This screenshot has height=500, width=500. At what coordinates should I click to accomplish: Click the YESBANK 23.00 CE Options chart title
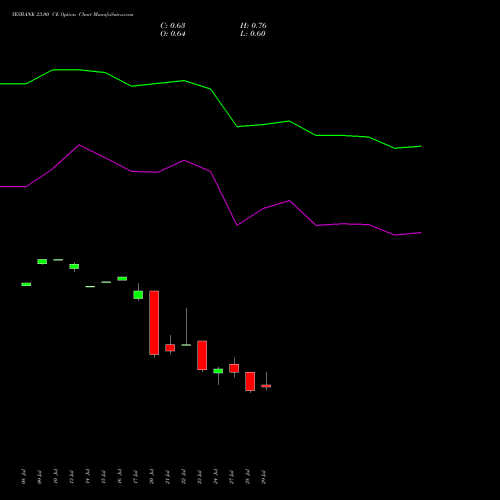(72, 14)
